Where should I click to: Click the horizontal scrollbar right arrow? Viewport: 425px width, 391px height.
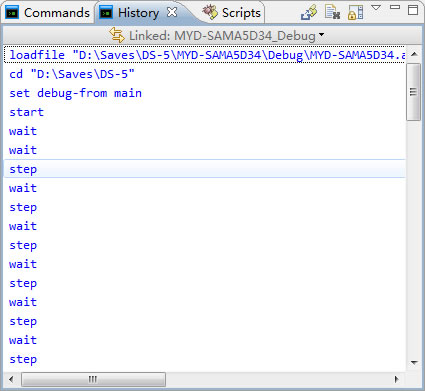pyautogui.click(x=396, y=379)
